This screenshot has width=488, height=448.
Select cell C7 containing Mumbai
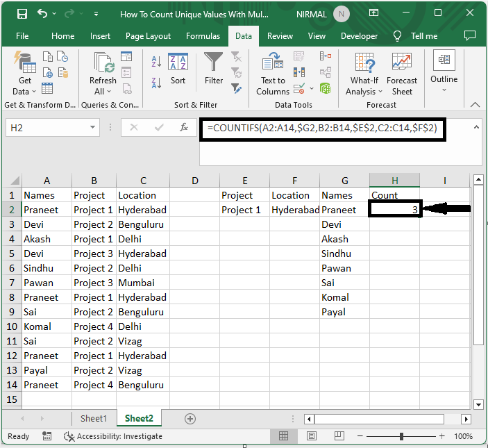(142, 283)
